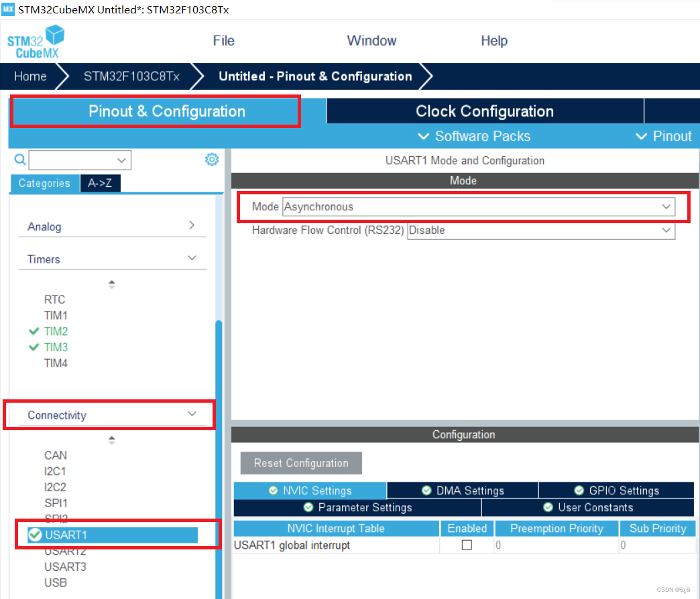This screenshot has height=599, width=700.
Task: Select TIM4 peripheral
Action: 56,363
